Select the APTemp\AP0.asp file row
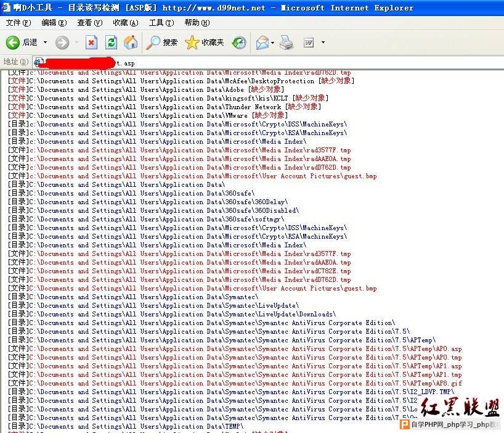Viewport: 504px width, 433px height. [235, 348]
